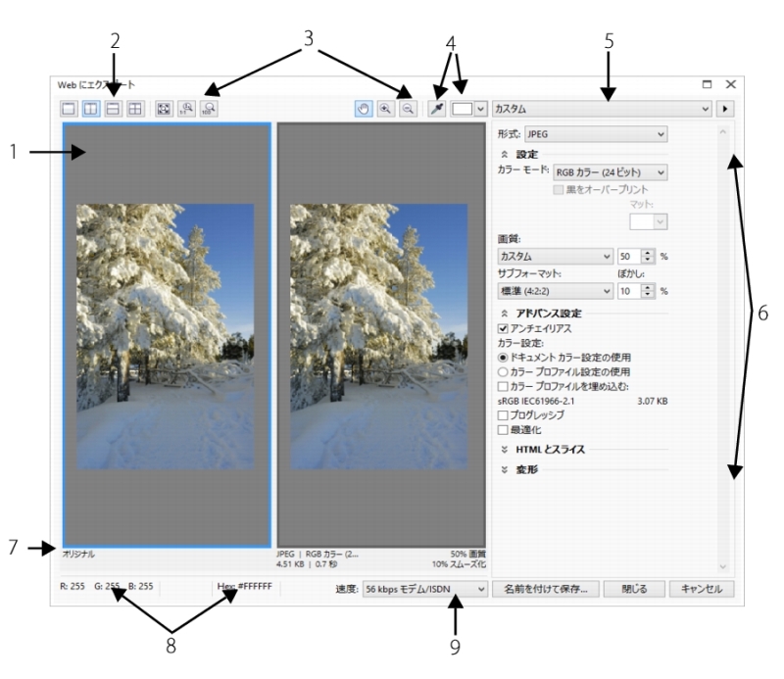Enable the プログレッシブ checkbox

[x=504, y=414]
